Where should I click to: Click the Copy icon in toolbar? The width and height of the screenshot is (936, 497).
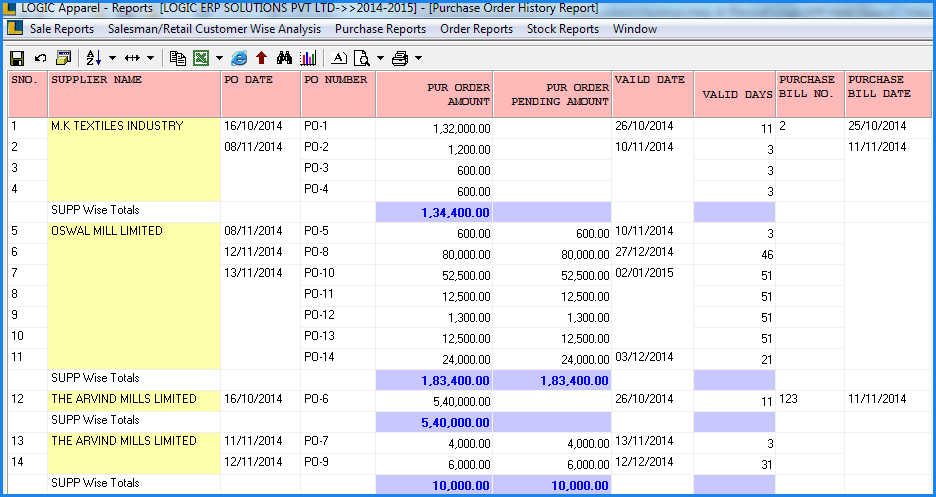(x=178, y=58)
